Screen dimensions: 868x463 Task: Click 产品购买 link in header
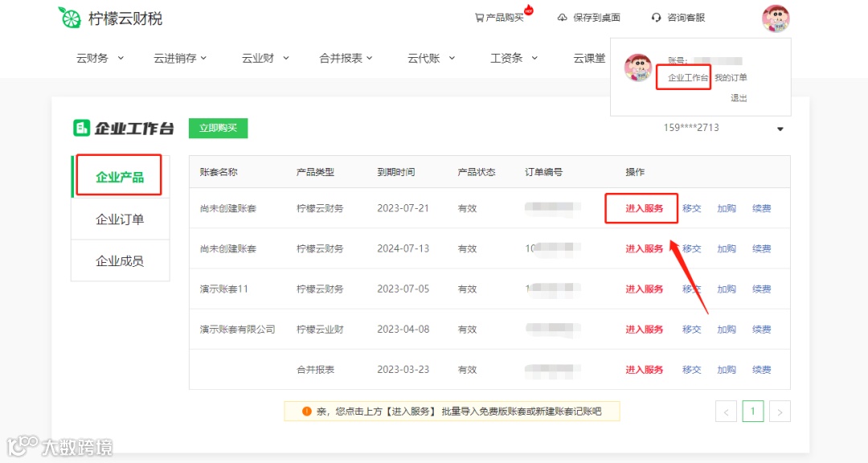point(504,18)
